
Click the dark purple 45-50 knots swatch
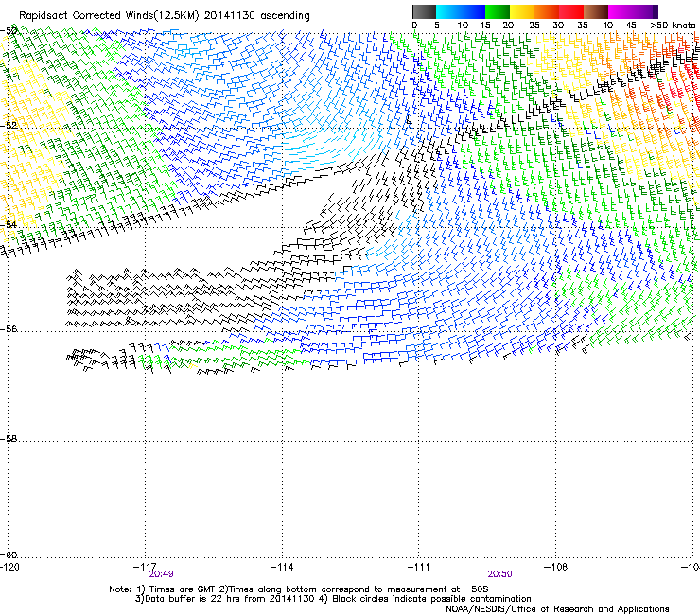pyautogui.click(x=645, y=11)
